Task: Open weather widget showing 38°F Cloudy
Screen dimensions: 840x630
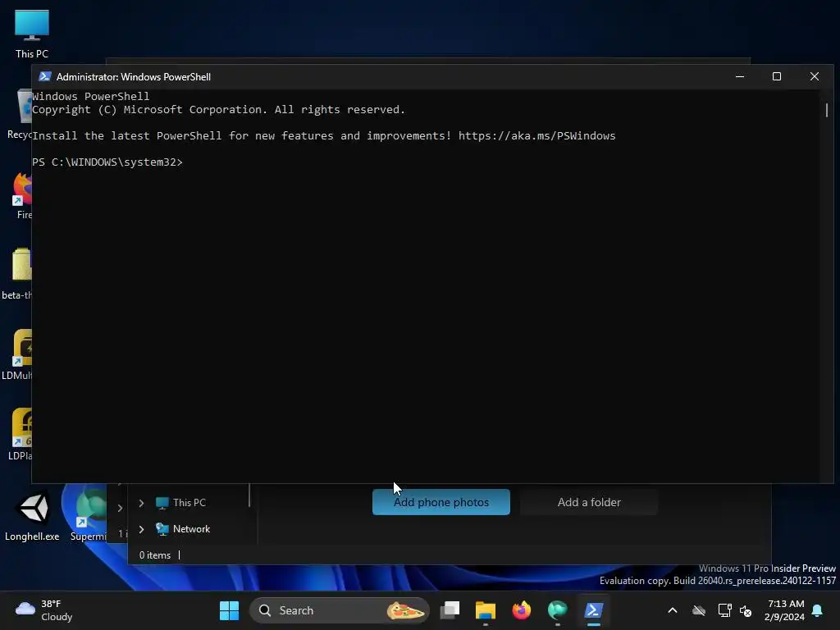Action: pos(44,610)
